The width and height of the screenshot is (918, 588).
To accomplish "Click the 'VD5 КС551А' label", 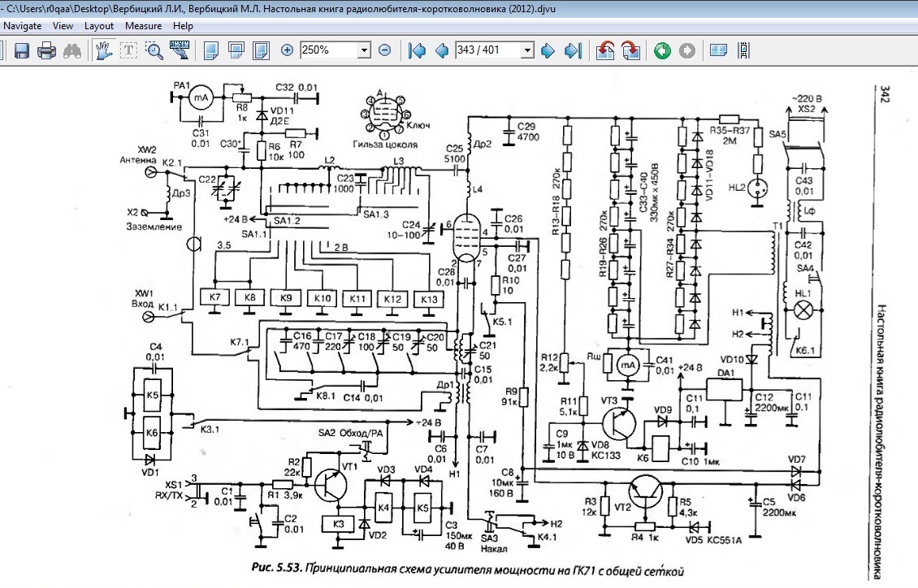I will pyautogui.click(x=713, y=540).
